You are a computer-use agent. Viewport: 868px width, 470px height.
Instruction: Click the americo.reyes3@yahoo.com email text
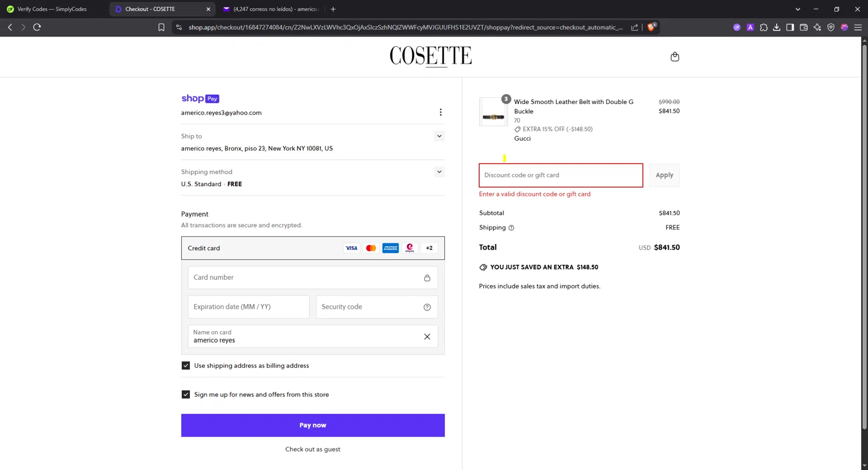pyautogui.click(x=221, y=113)
